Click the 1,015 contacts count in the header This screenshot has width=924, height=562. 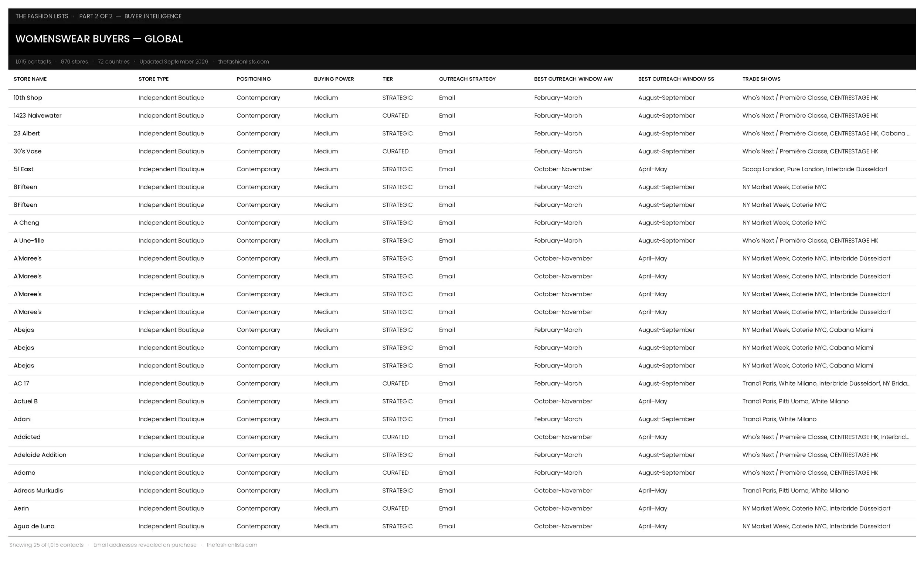[33, 61]
